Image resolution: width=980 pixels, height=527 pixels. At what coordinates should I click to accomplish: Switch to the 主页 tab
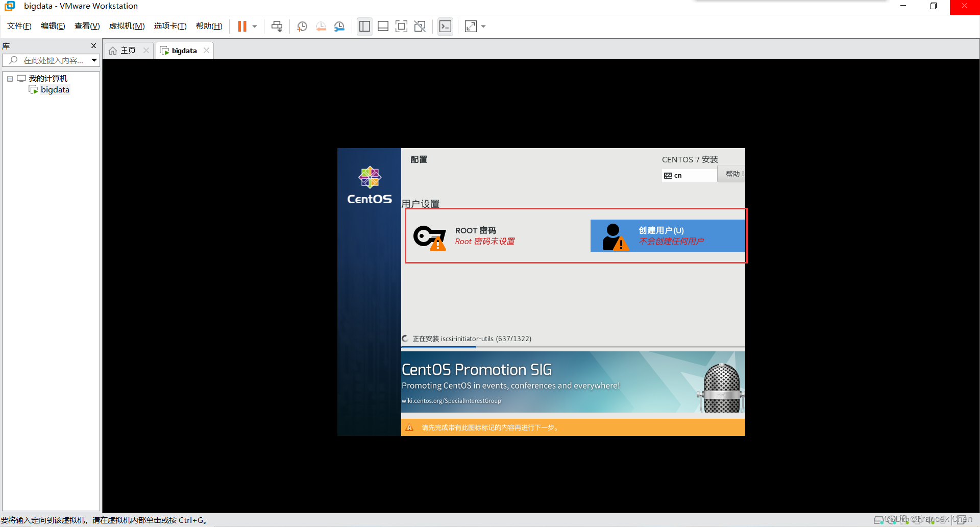pyautogui.click(x=128, y=50)
